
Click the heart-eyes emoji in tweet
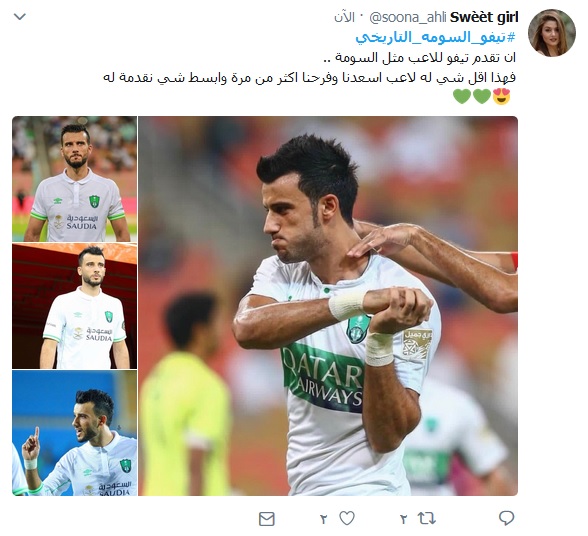pyautogui.click(x=501, y=96)
